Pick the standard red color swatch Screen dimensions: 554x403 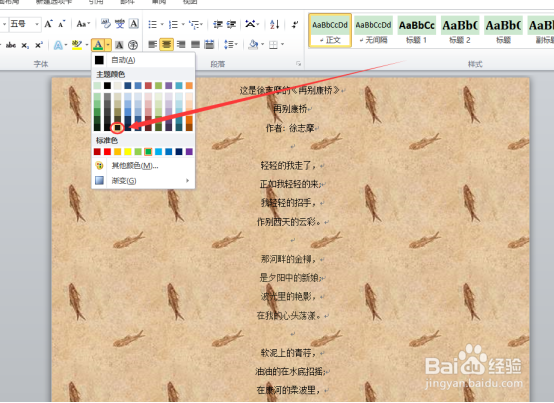click(x=107, y=152)
